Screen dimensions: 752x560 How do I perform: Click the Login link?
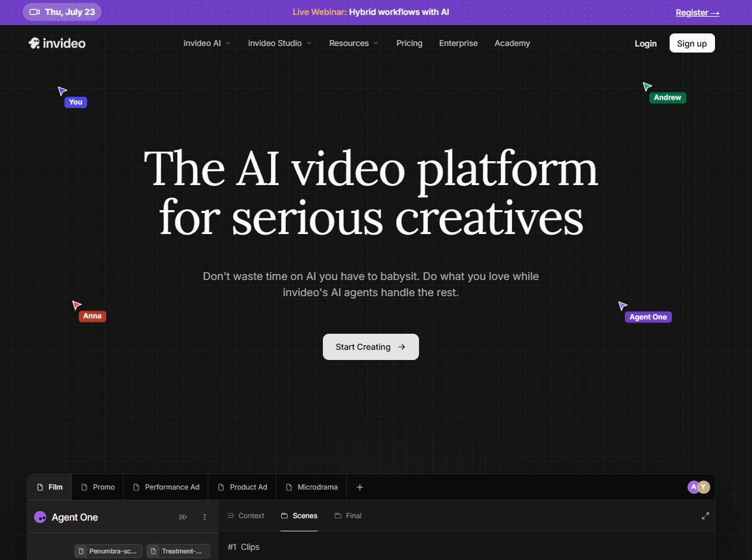(x=646, y=44)
